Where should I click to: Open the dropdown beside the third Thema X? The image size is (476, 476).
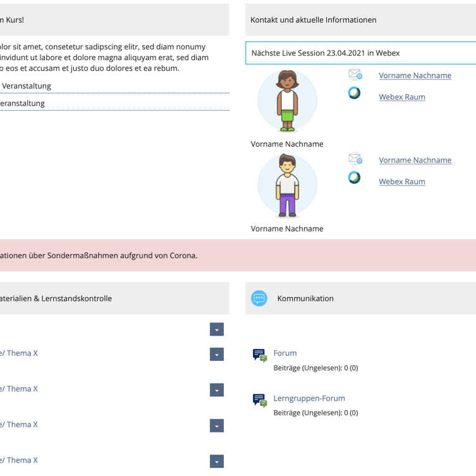point(217,425)
